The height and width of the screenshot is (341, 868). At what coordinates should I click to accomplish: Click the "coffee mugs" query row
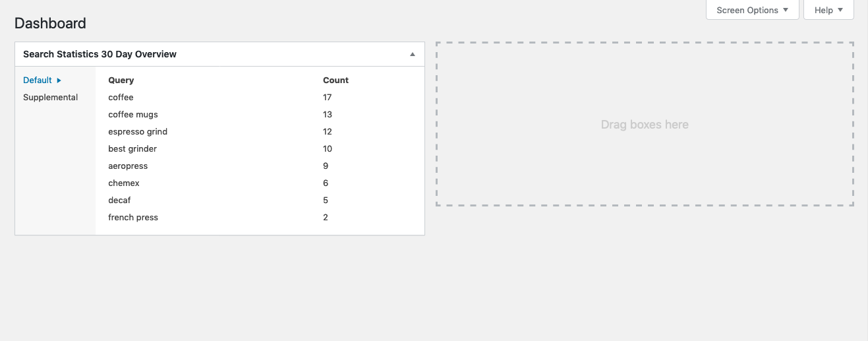[x=133, y=115]
